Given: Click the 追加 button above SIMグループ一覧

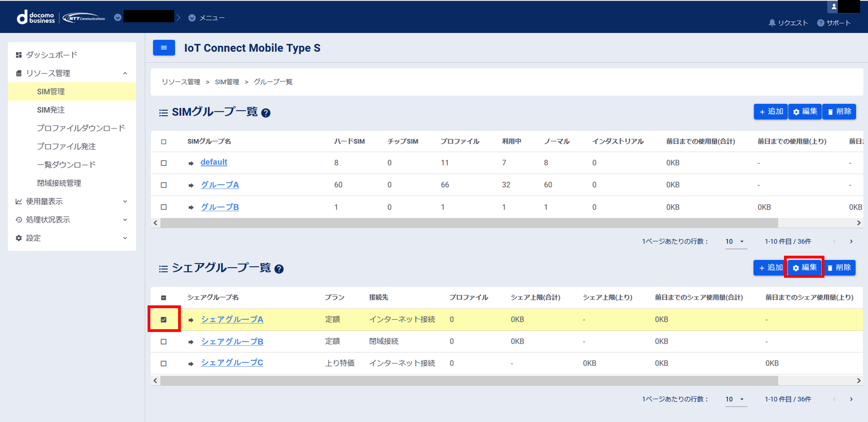Looking at the screenshot, I should tap(771, 112).
